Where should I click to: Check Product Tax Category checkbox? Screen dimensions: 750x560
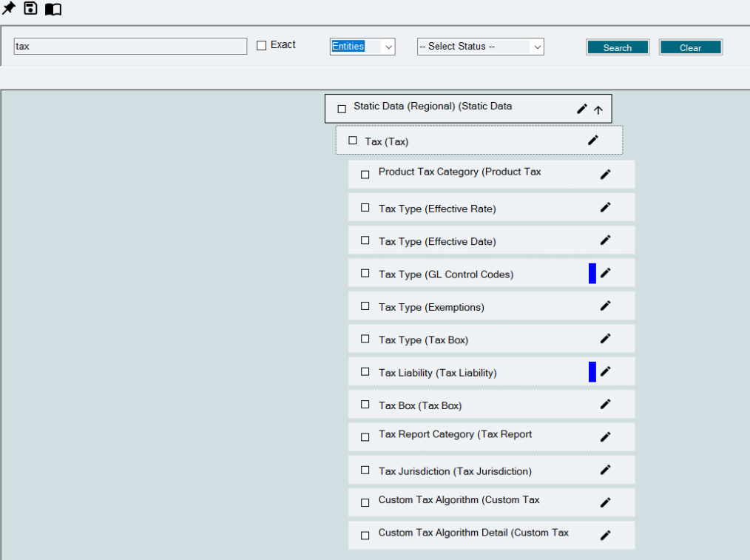tap(365, 175)
